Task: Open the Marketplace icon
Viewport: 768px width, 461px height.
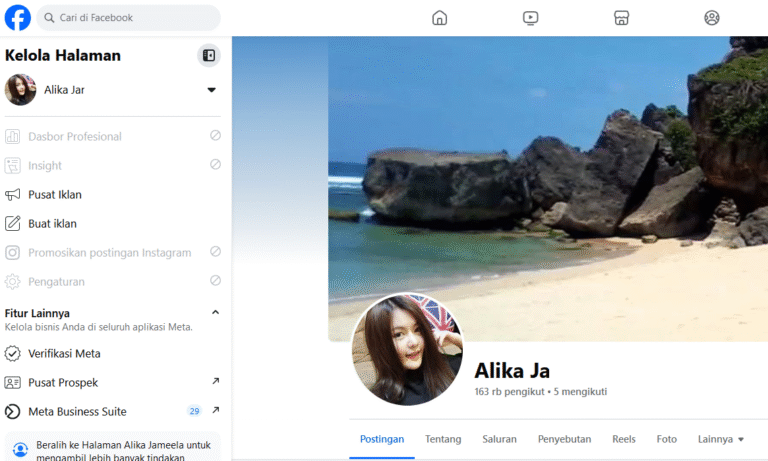Action: [x=621, y=17]
